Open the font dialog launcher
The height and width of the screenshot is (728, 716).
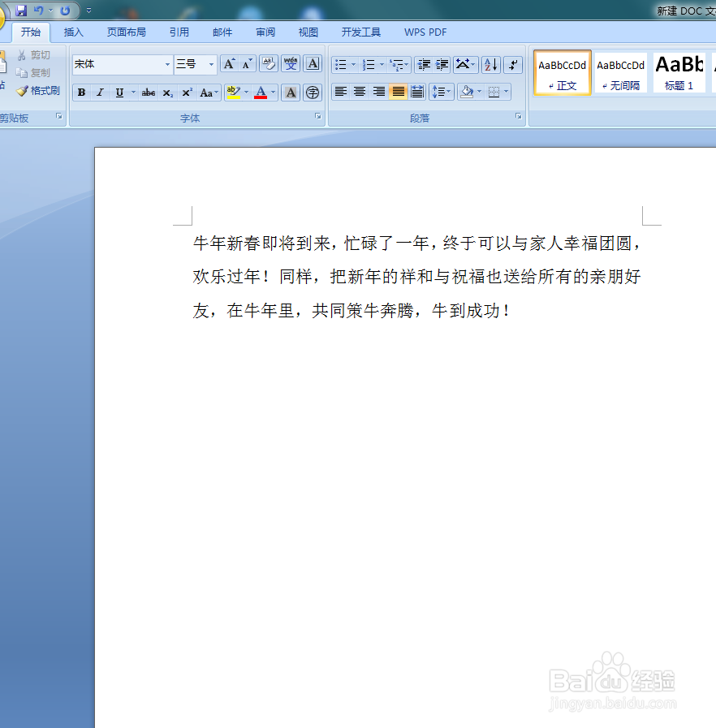[x=318, y=116]
